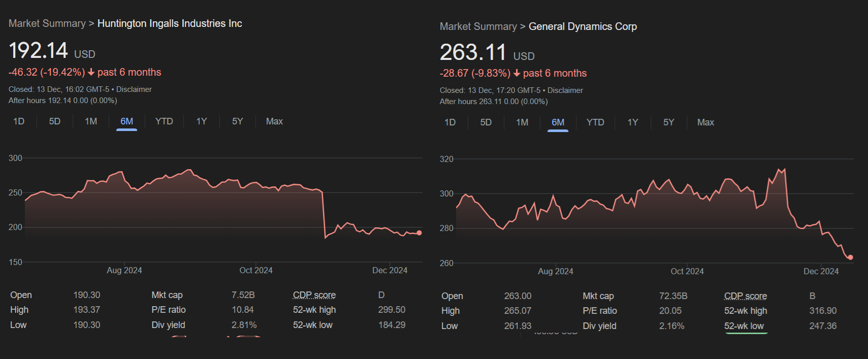Click the Huntington Ingalls Industries Inc title

click(x=170, y=23)
